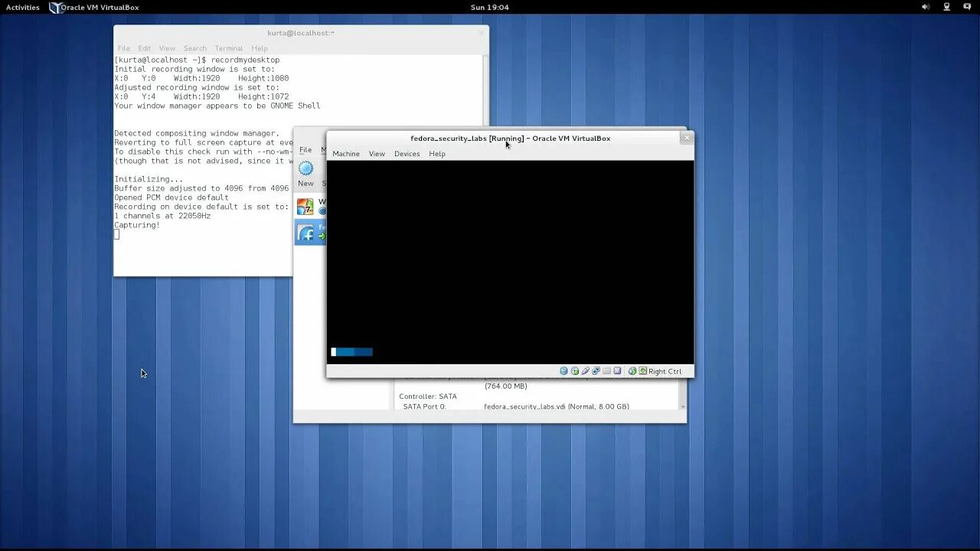Click 'Controller: SATA' in VirtualBox details
Viewport: 980px width, 551px height.
pyautogui.click(x=427, y=396)
